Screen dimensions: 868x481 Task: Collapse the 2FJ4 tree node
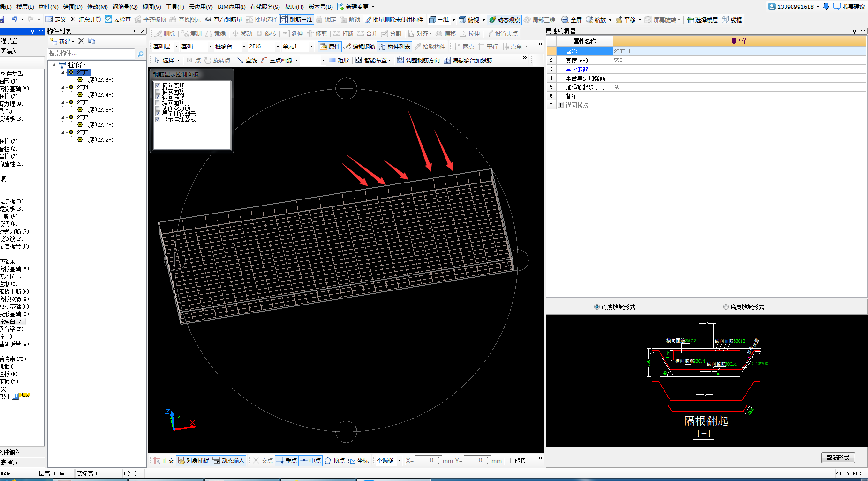pyautogui.click(x=63, y=87)
